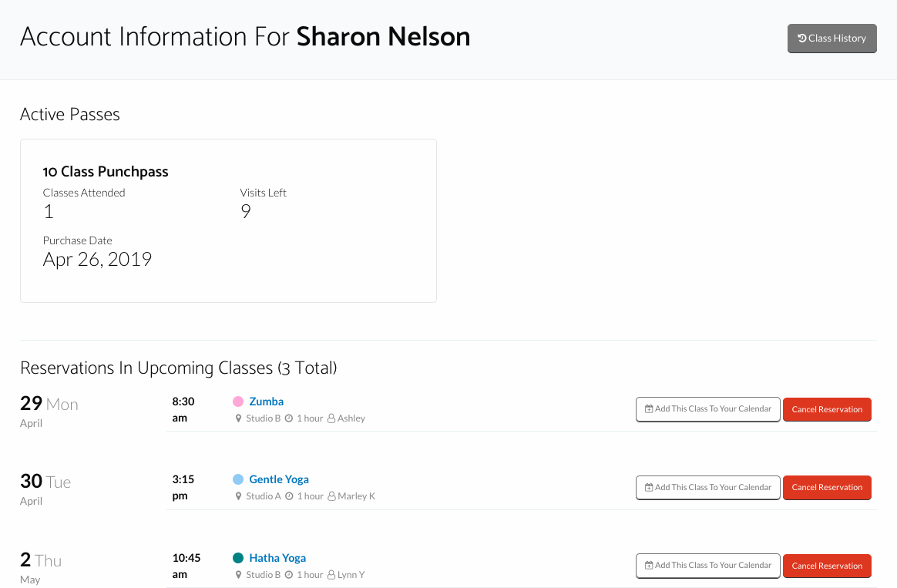Click the teal Hatha Yoga dot
This screenshot has height=588, width=897.
coord(238,558)
